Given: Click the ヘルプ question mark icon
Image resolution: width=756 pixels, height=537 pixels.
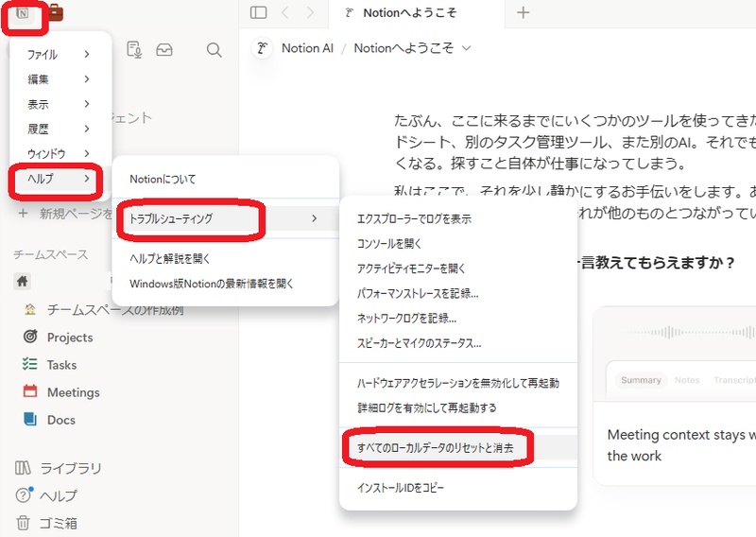Looking at the screenshot, I should click(23, 495).
